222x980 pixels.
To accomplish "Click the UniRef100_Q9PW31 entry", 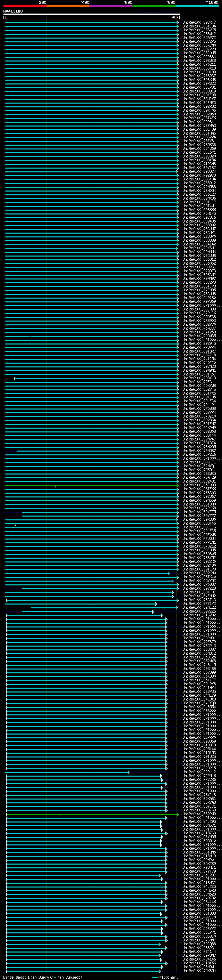I will [199, 638].
